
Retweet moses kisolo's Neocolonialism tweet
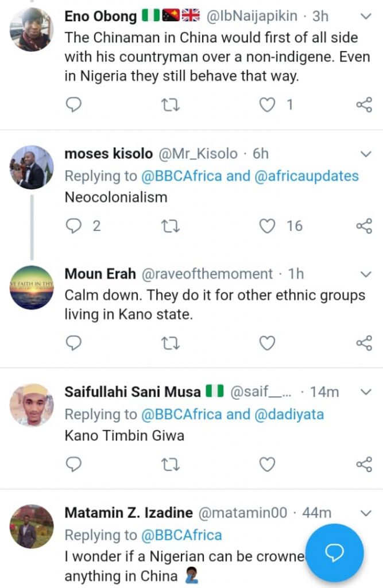(171, 226)
